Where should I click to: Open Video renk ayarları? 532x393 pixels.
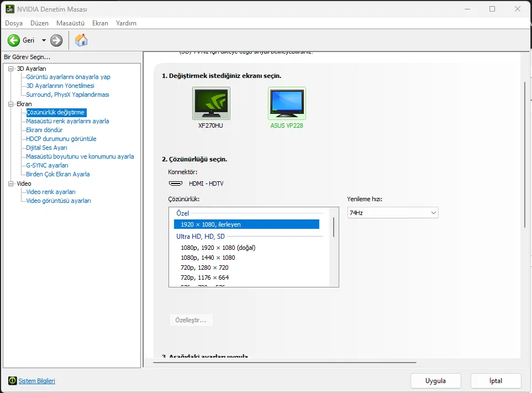[x=51, y=192]
